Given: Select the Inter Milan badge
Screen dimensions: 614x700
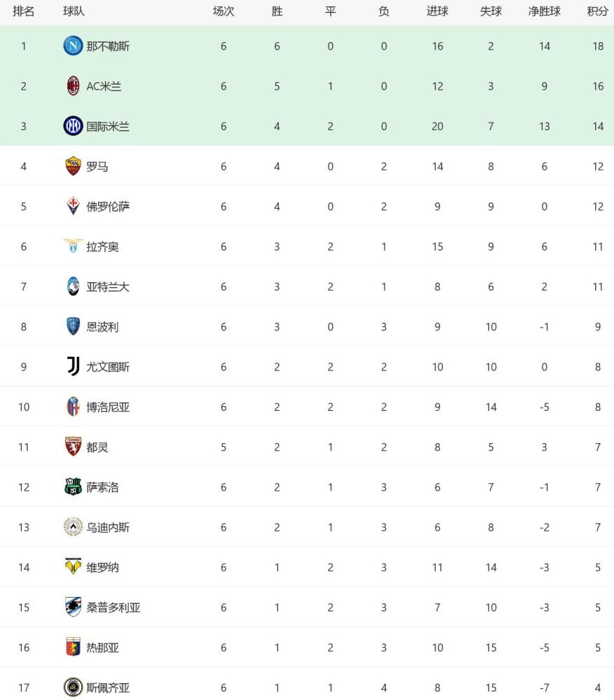Looking at the screenshot, I should (x=73, y=126).
